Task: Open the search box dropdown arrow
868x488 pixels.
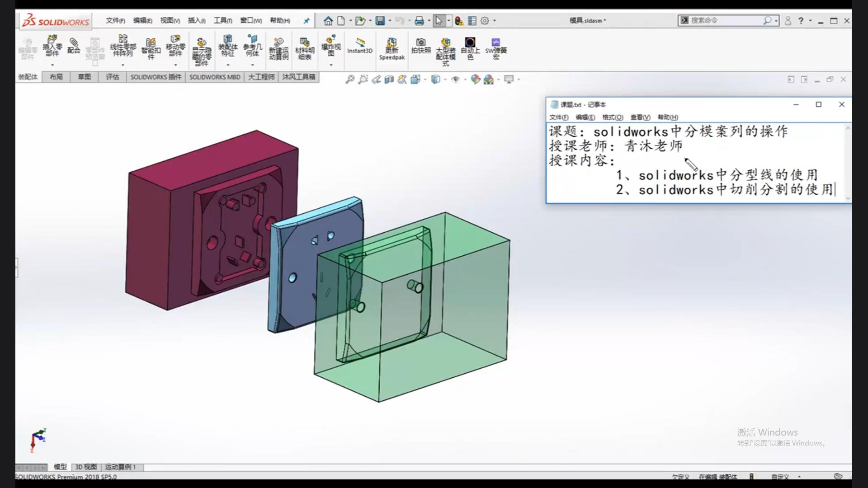Action: pyautogui.click(x=776, y=20)
